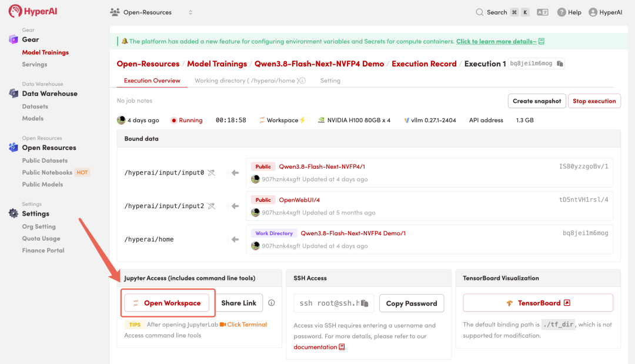The image size is (635, 364).
Task: Click the orange Click Terminal tip link
Action: coord(243,325)
